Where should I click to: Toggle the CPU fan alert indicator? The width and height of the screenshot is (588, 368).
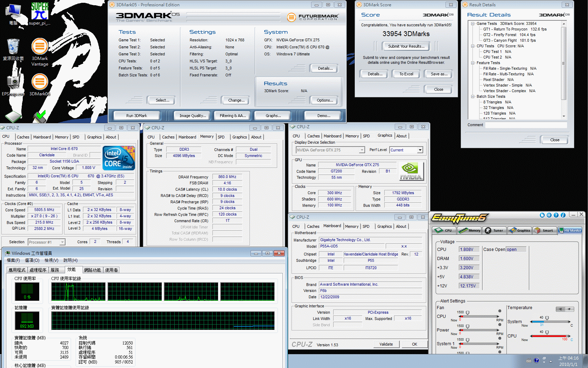[499, 311]
